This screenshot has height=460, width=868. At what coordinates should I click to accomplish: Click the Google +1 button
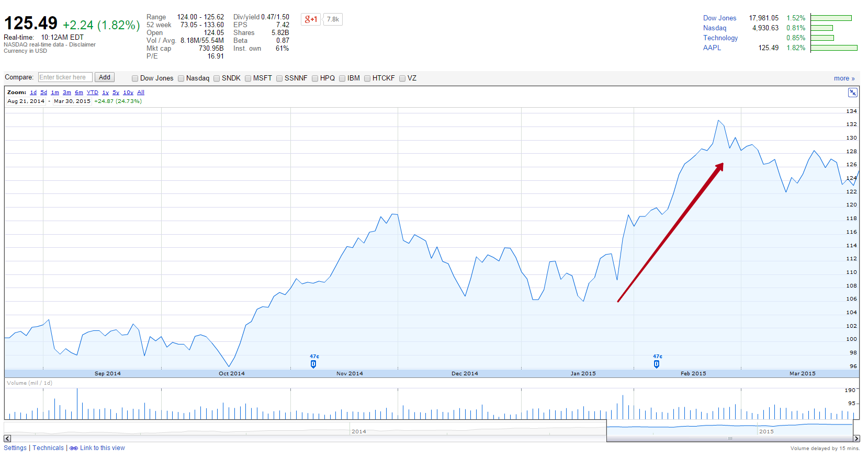(310, 19)
